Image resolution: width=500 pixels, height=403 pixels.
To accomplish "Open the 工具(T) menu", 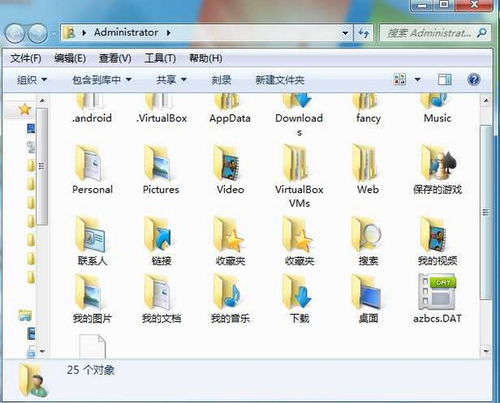I will pos(160,58).
